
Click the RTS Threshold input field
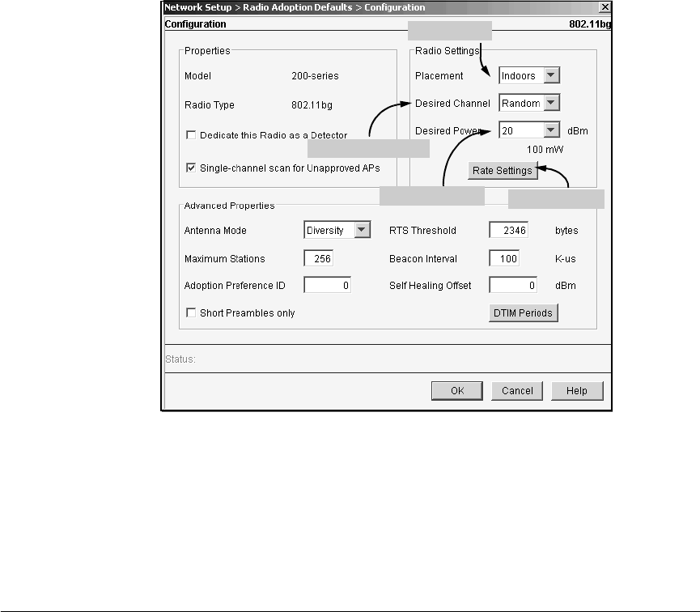pyautogui.click(x=509, y=230)
